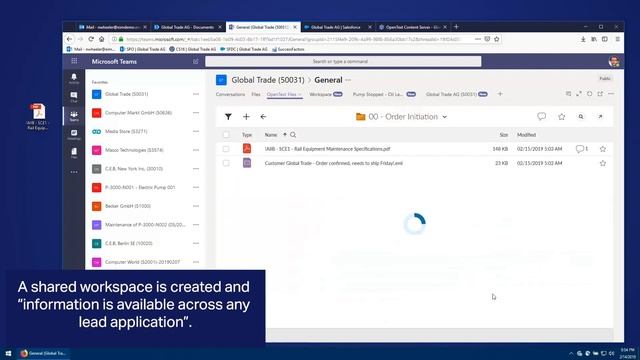The width and height of the screenshot is (640, 360).
Task: Open folder comments speech bubble icon
Action: [x=542, y=116]
